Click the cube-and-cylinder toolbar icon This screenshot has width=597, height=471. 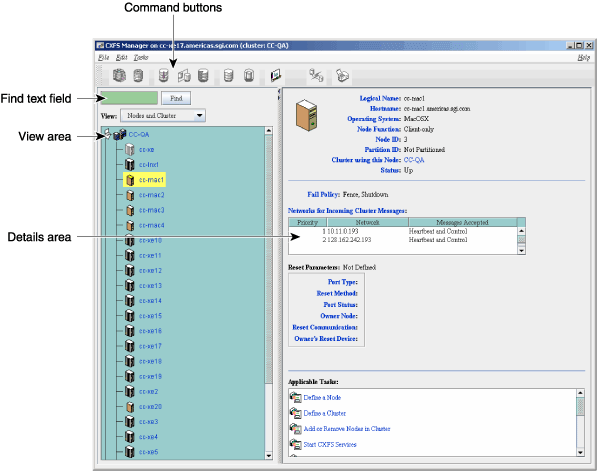tap(184, 75)
